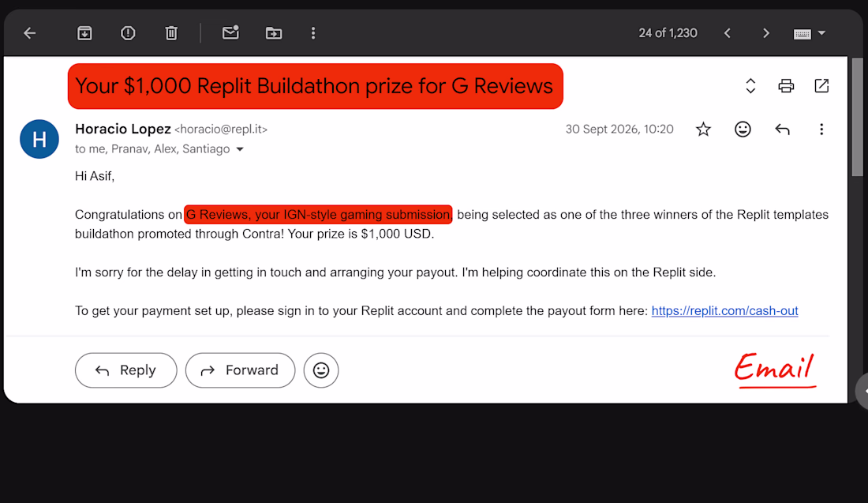Open email in a new window

point(821,86)
